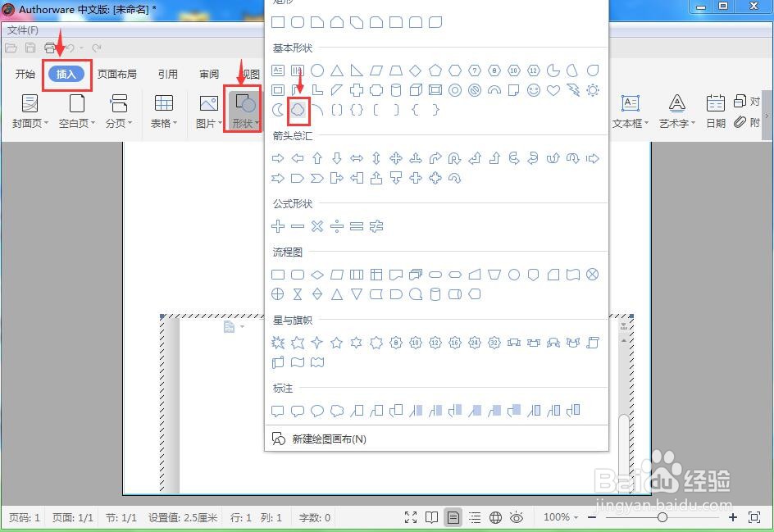Select the crescent moon shape

click(278, 110)
